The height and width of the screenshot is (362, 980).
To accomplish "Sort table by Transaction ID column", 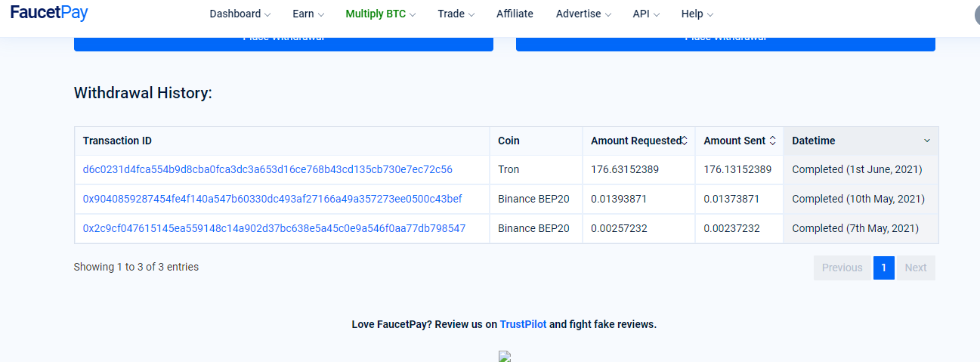I will tap(282, 141).
